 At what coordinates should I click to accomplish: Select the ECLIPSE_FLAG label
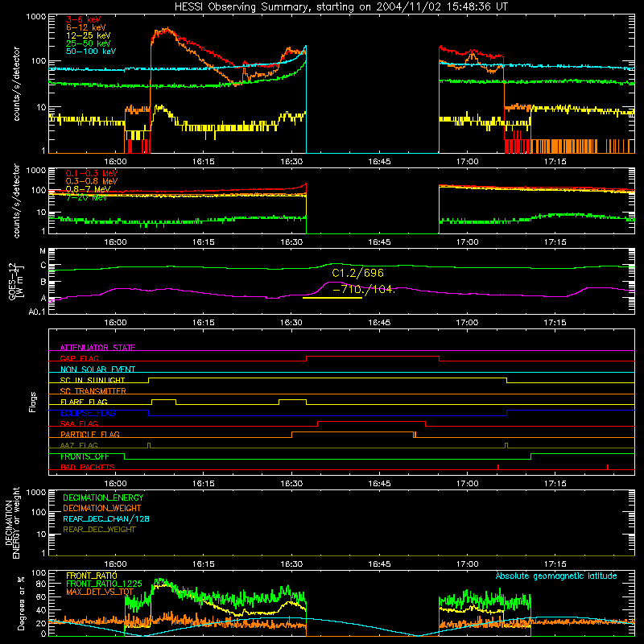(x=88, y=413)
